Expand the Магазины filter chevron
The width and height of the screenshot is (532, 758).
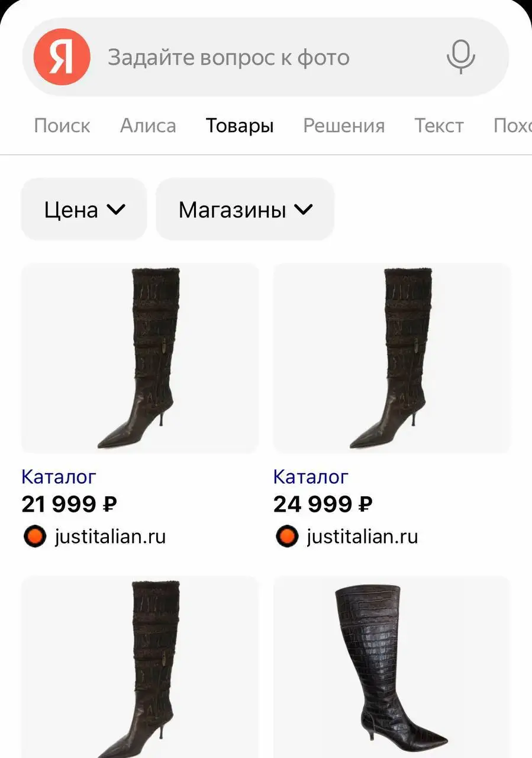tap(303, 209)
